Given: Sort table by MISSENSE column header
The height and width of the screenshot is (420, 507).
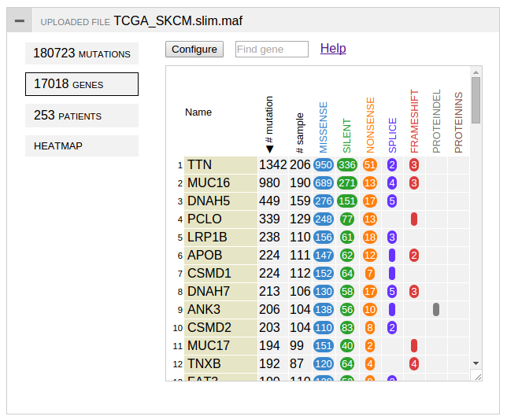Looking at the screenshot, I should [324, 127].
